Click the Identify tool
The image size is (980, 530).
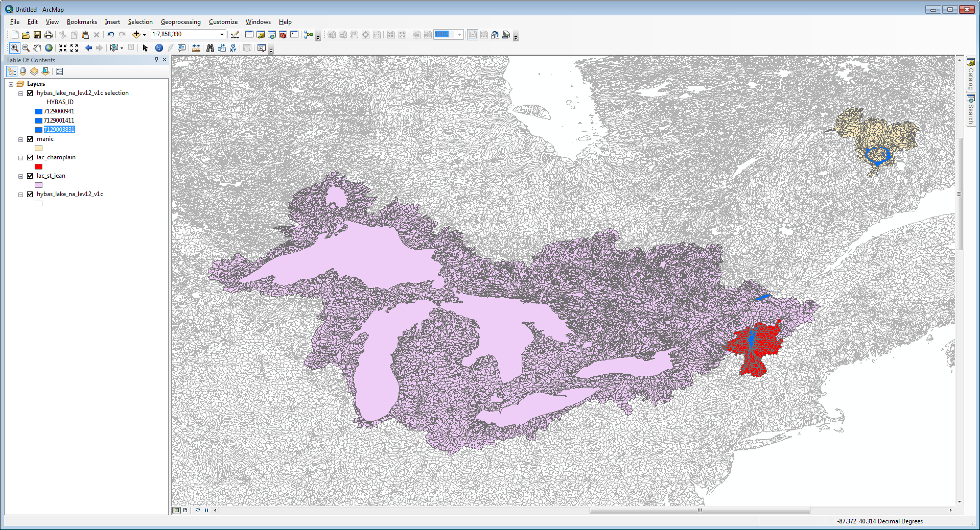click(159, 47)
